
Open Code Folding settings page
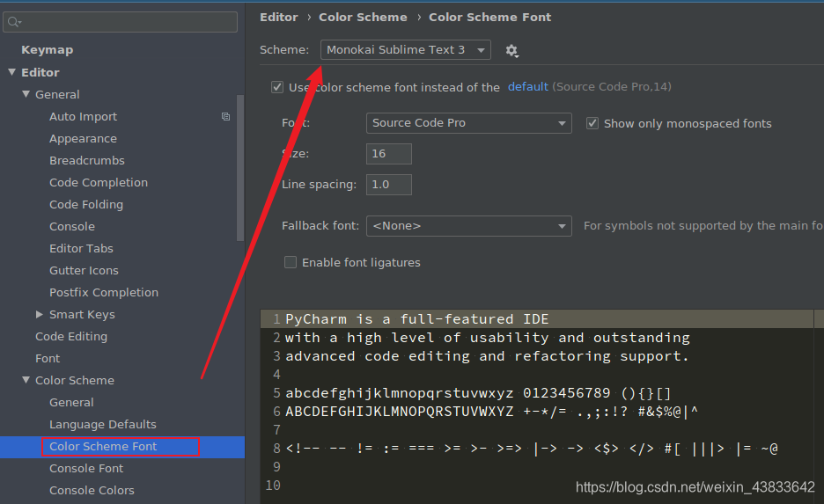click(86, 205)
